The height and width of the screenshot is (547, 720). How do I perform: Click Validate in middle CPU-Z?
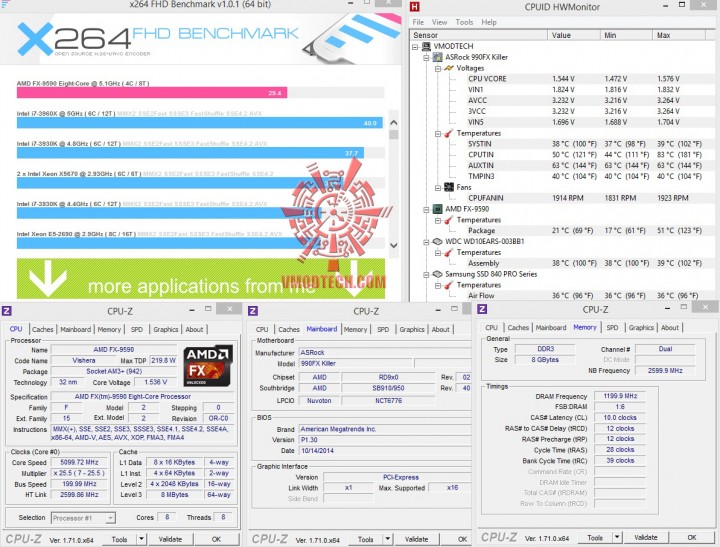coord(416,539)
